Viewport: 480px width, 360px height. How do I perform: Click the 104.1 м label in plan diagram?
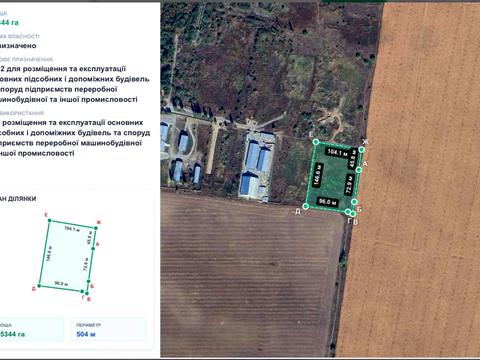(72, 229)
